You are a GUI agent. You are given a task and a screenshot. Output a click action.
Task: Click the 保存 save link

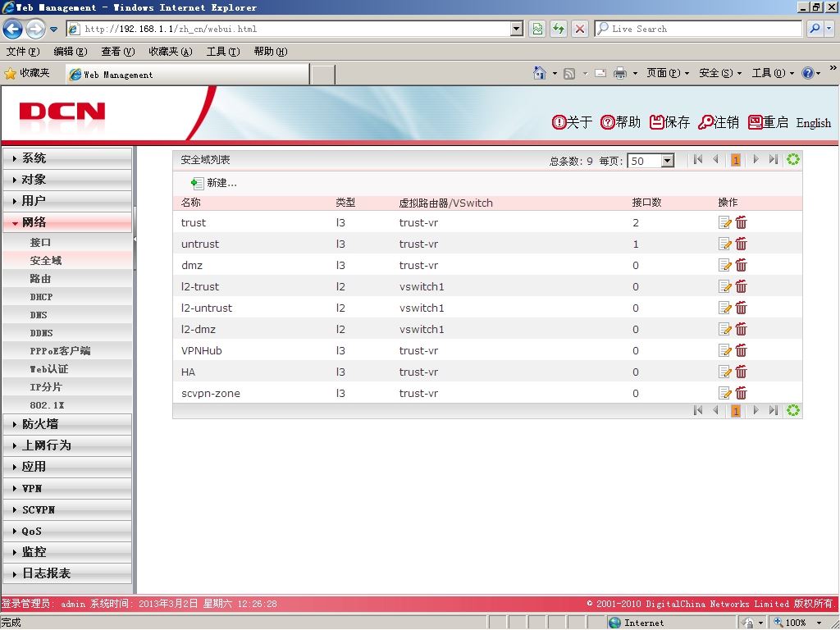pyautogui.click(x=669, y=122)
